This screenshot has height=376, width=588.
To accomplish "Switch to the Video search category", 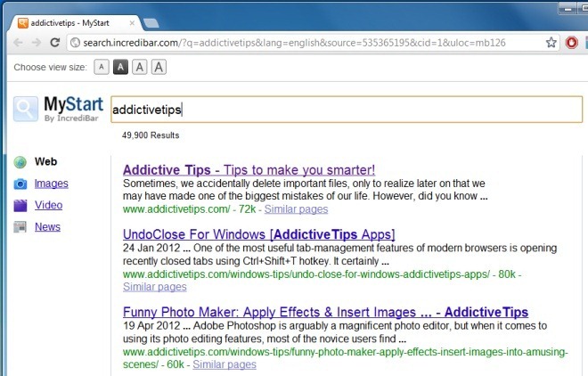I will 48,205.
